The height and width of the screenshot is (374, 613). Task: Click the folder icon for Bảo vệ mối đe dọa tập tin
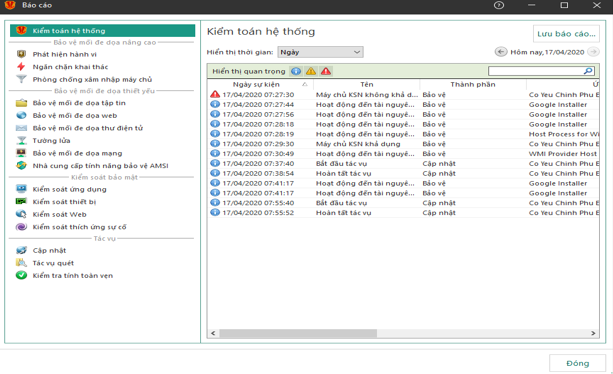click(x=21, y=103)
